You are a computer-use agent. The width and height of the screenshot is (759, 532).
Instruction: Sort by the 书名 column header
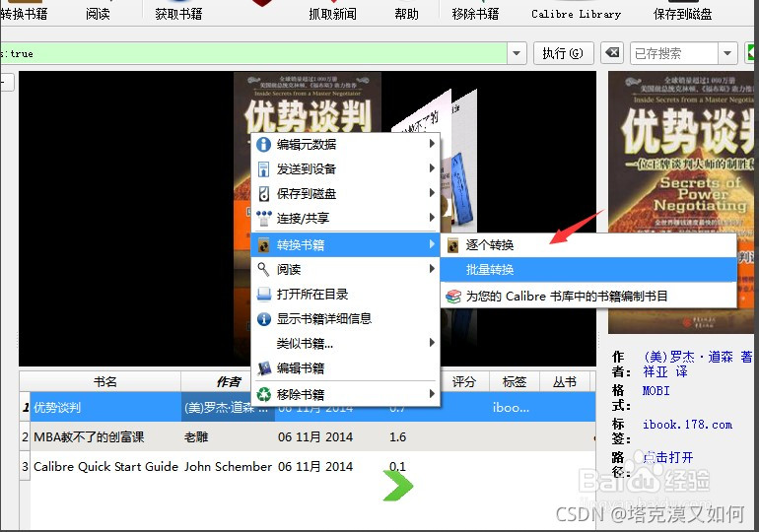105,381
